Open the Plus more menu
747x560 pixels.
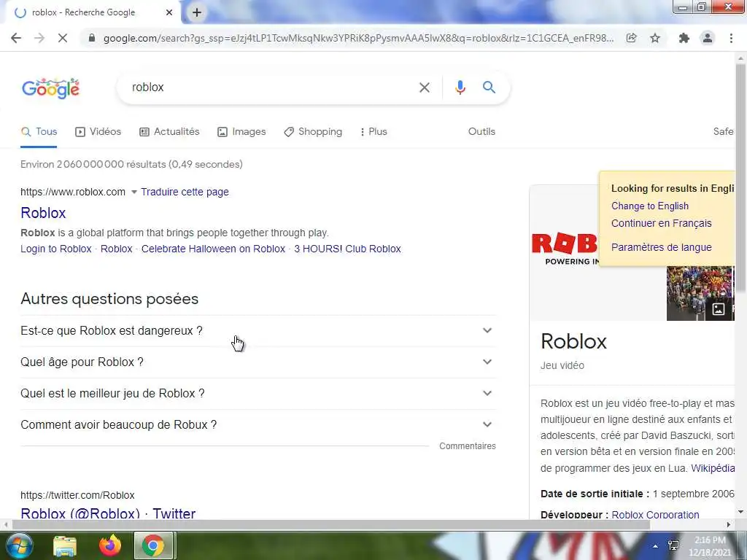click(373, 131)
